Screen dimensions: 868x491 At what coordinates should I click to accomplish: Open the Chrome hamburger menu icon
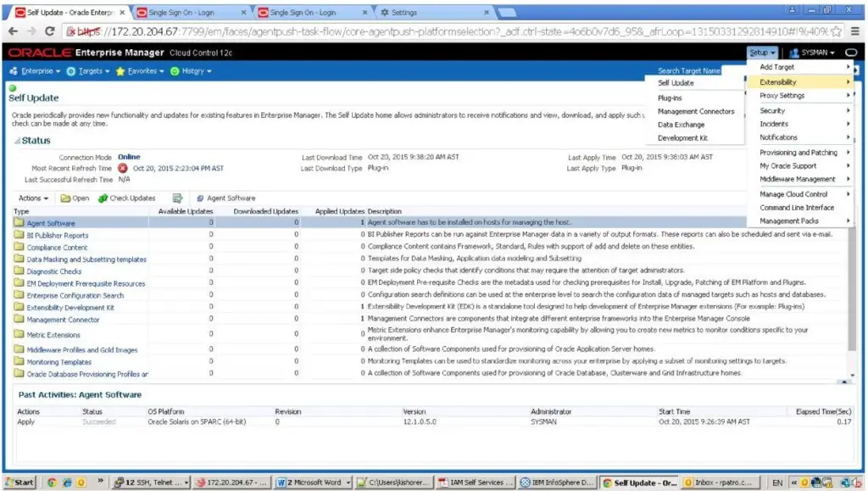click(x=854, y=31)
